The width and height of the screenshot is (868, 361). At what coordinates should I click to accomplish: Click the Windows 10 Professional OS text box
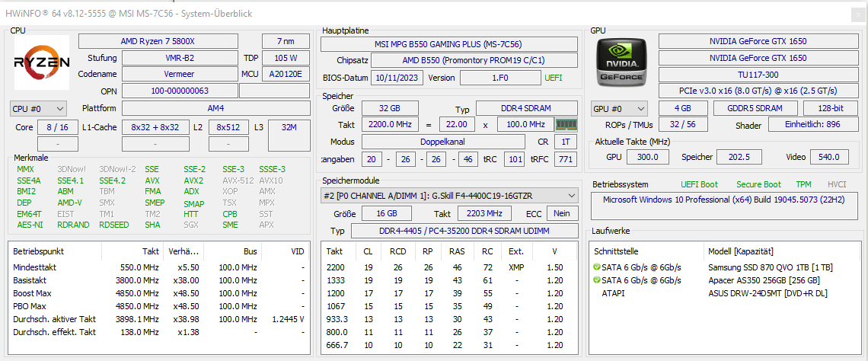[x=724, y=206]
